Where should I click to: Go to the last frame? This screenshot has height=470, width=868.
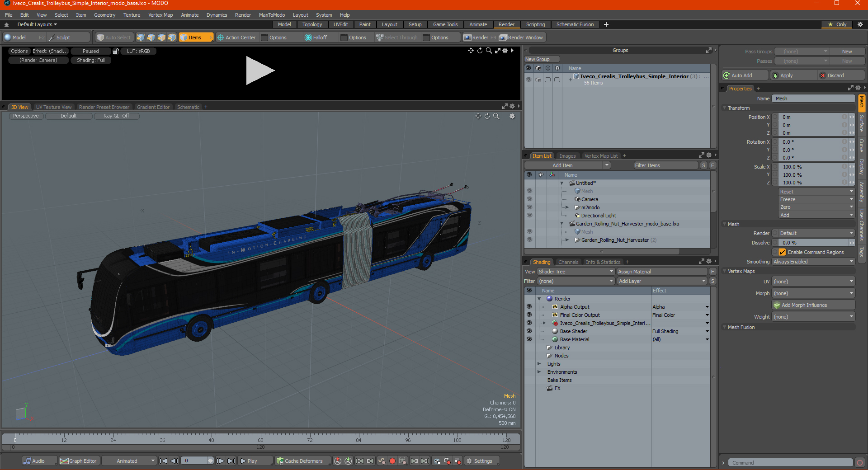(231, 461)
